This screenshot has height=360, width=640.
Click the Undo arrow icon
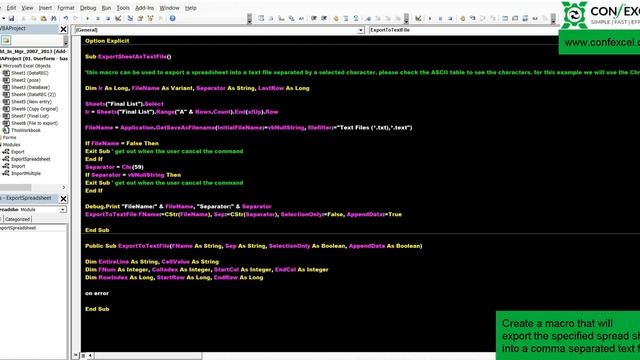[65, 18]
